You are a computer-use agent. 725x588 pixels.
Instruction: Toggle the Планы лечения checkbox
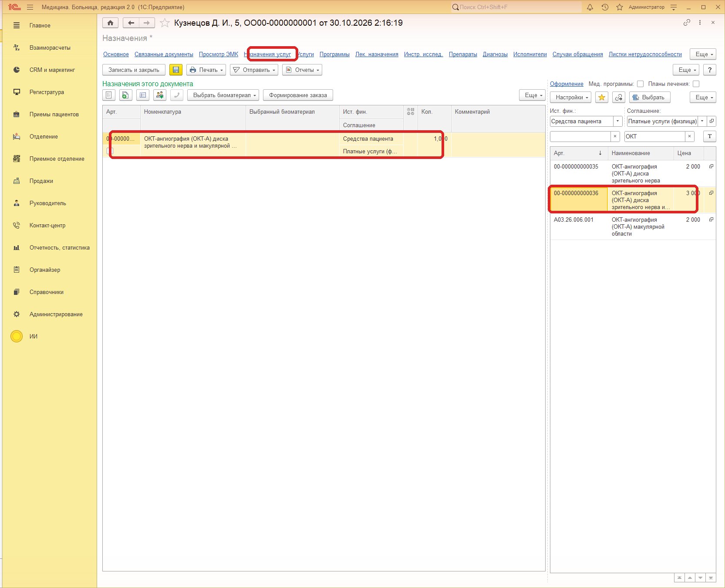coord(696,84)
